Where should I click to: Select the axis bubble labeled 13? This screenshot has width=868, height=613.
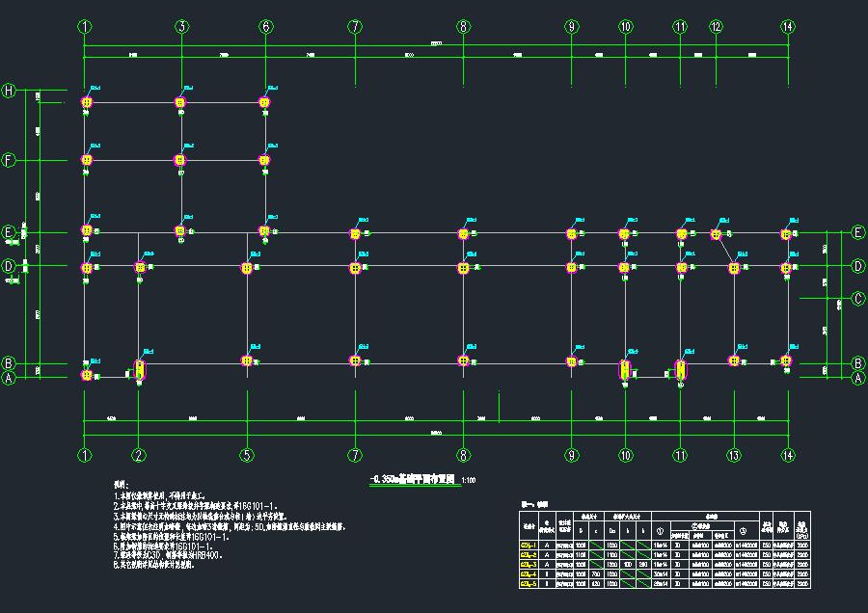734,455
